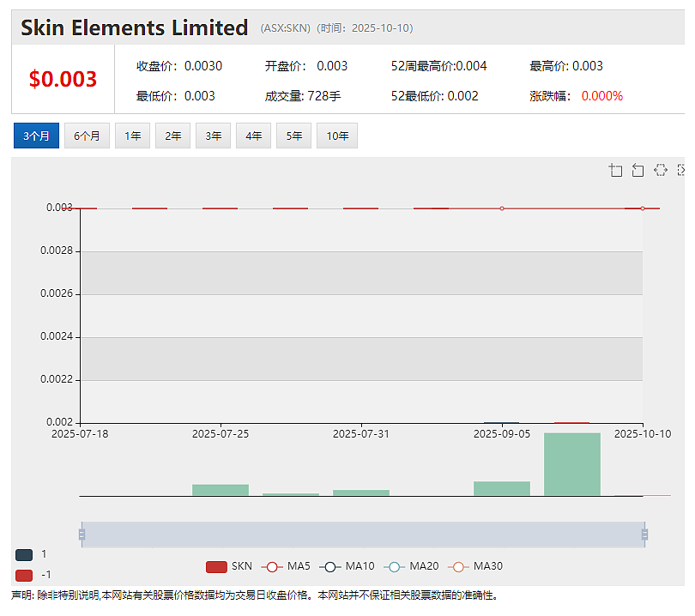
Task: Activate the area zoom tool icon
Action: (x=615, y=170)
